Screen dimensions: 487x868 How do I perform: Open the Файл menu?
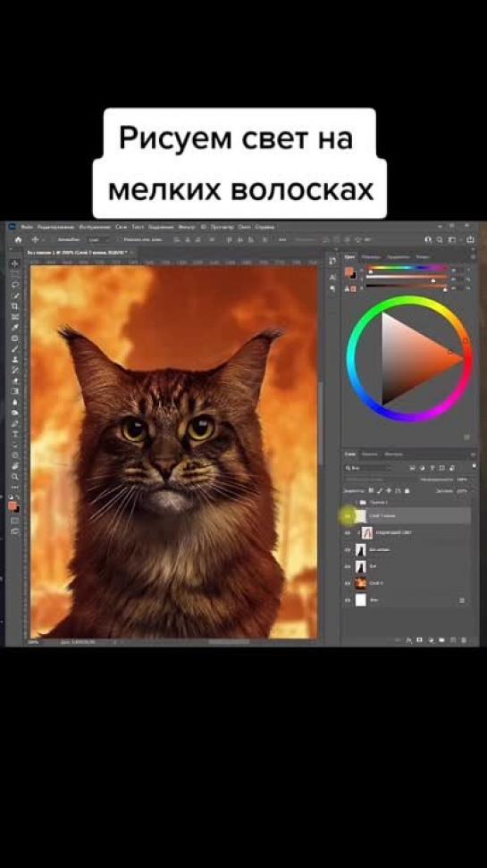[27, 227]
